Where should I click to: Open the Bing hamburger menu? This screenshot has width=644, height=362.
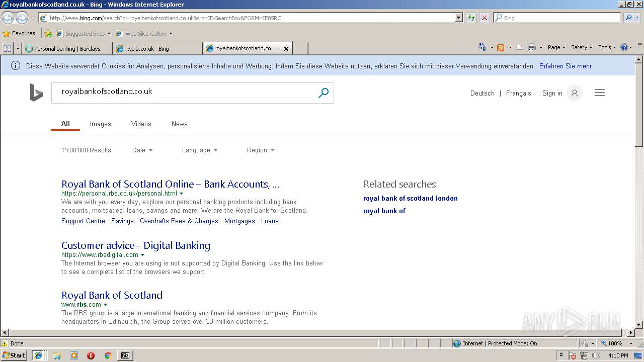point(600,93)
